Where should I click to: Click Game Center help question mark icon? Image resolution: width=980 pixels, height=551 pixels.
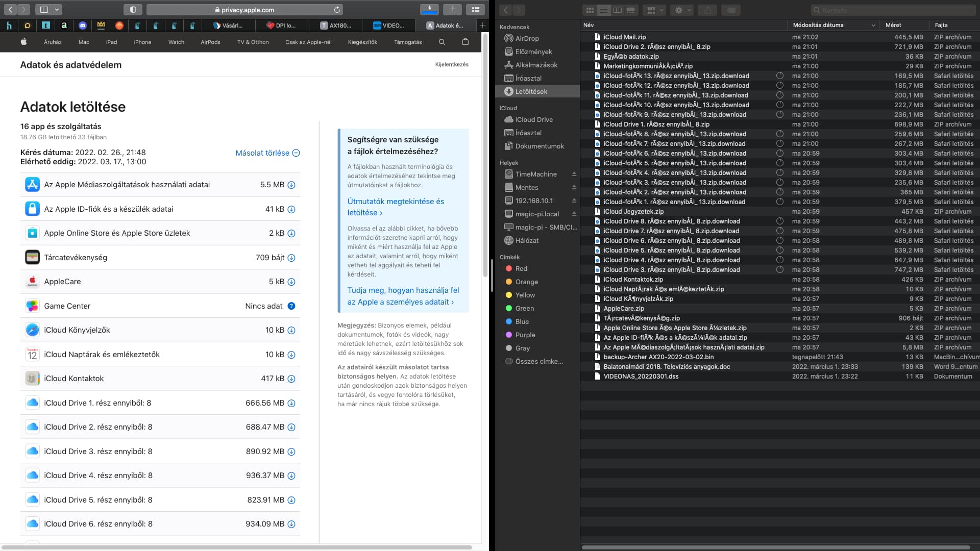point(291,306)
